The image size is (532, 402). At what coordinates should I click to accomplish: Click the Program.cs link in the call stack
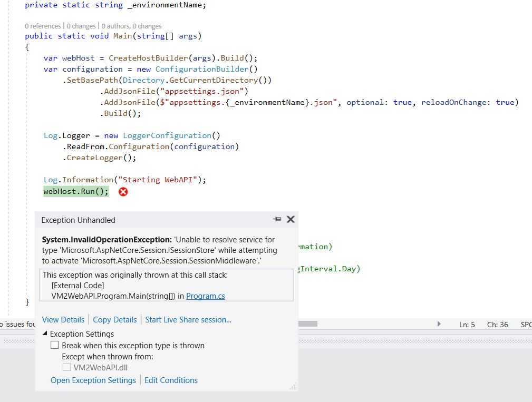click(205, 296)
